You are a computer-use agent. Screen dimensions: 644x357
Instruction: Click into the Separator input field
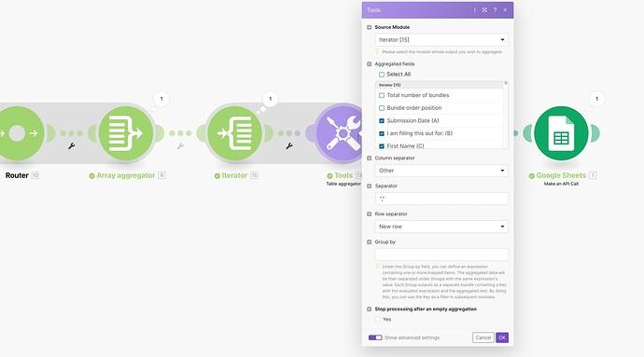coord(441,199)
